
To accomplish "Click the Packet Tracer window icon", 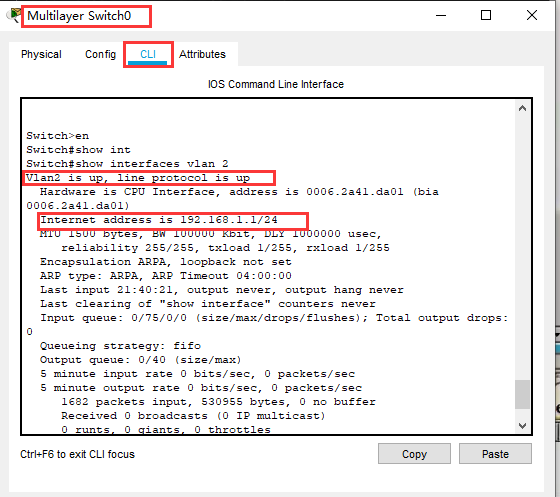I will (14, 15).
